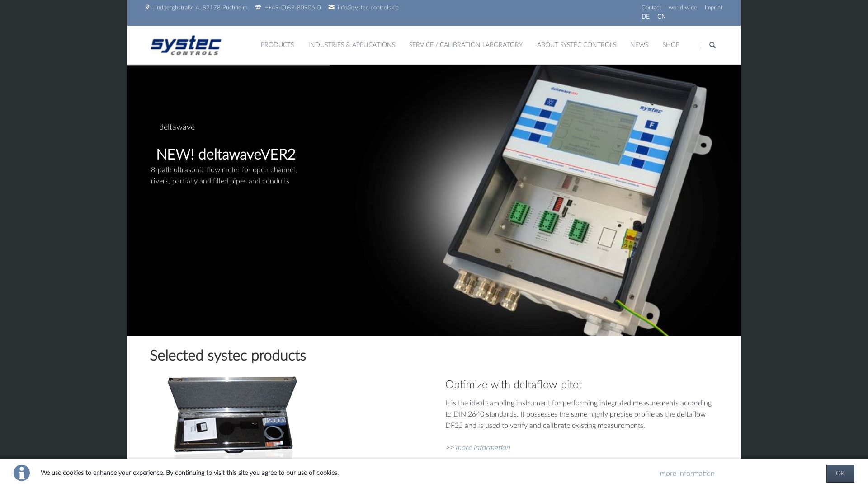
Task: Open cookie banner more information link
Action: tap(687, 474)
